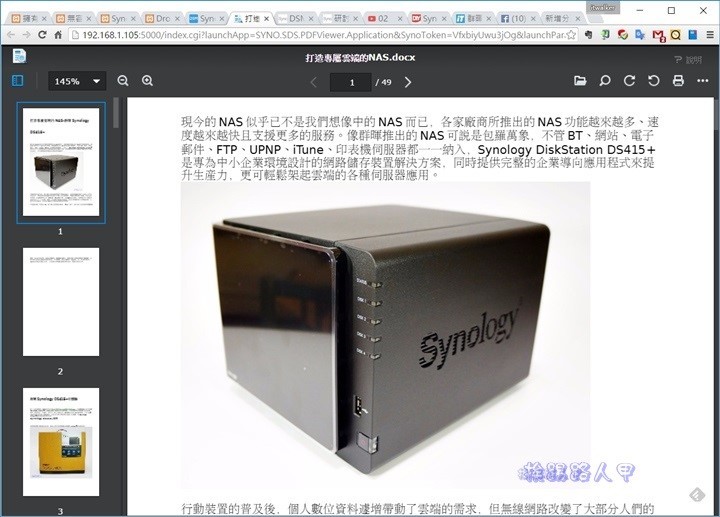Zoom out with the minus magnifier
720x517 pixels.
(123, 81)
